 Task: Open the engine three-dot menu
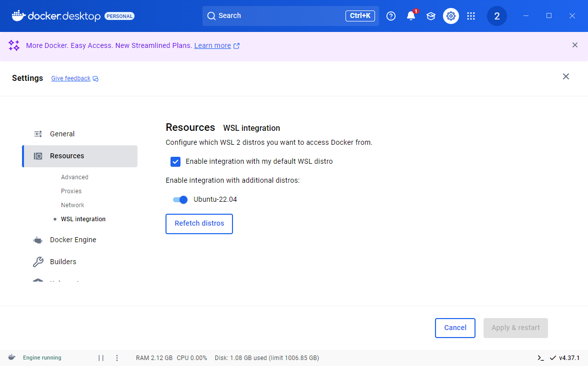117,358
